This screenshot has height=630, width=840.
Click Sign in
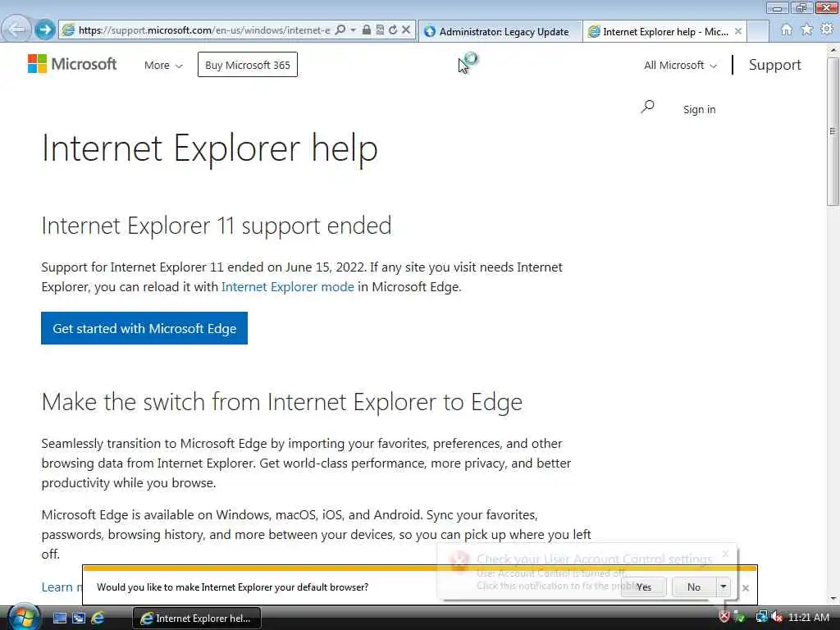click(x=699, y=109)
